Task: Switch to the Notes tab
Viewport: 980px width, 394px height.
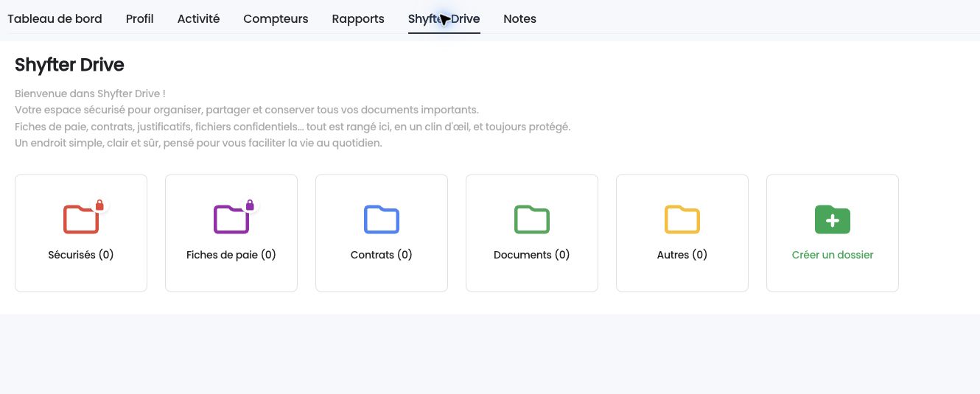Action: 520,19
